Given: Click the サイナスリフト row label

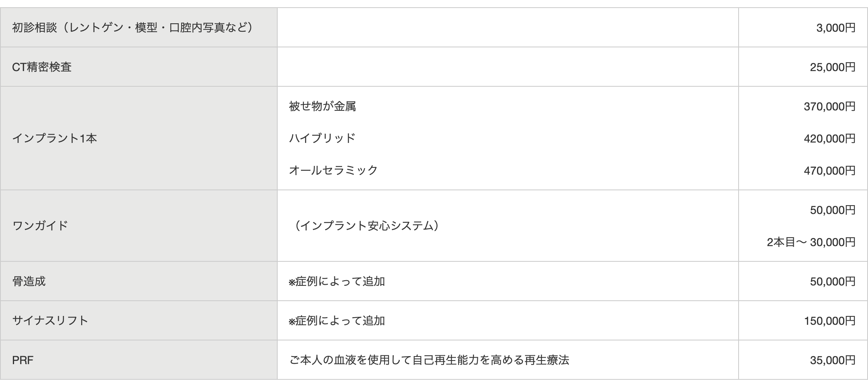Looking at the screenshot, I should [50, 320].
